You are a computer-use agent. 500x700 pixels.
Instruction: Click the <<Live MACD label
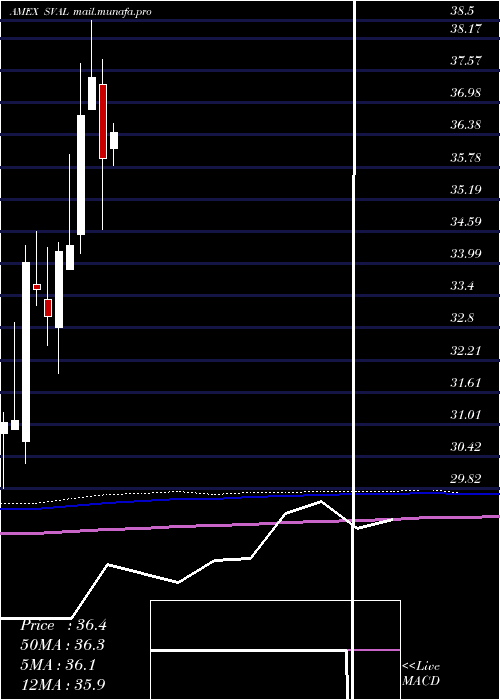tap(421, 674)
